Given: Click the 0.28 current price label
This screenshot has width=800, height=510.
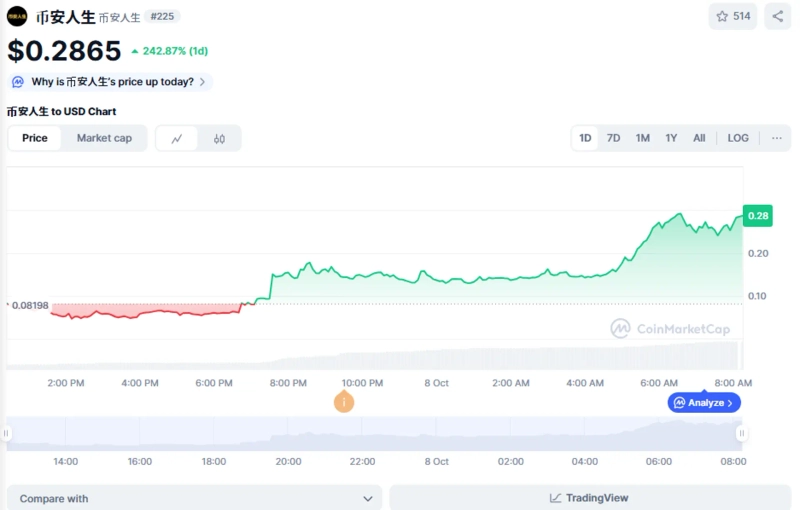Looking at the screenshot, I should point(758,216).
